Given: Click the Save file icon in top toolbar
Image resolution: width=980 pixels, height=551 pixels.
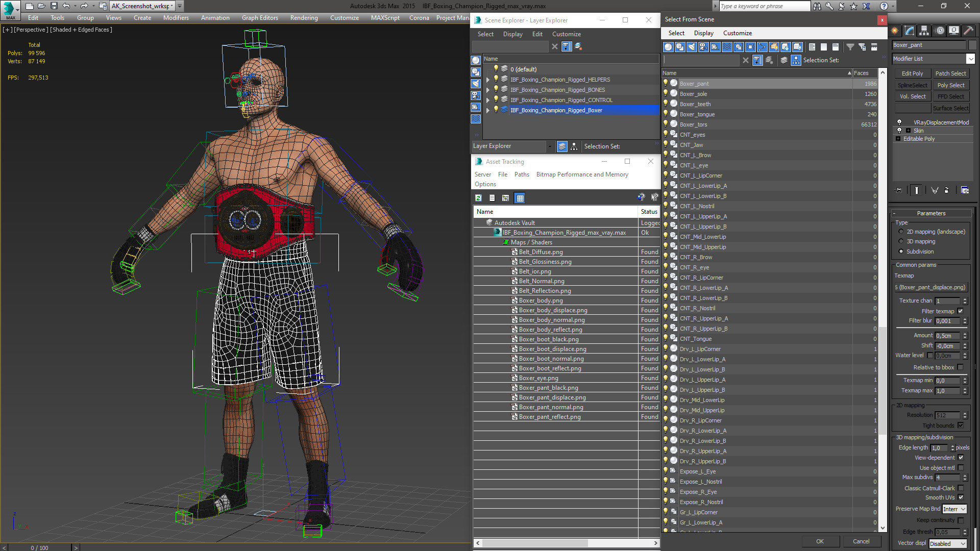Looking at the screenshot, I should (54, 6).
